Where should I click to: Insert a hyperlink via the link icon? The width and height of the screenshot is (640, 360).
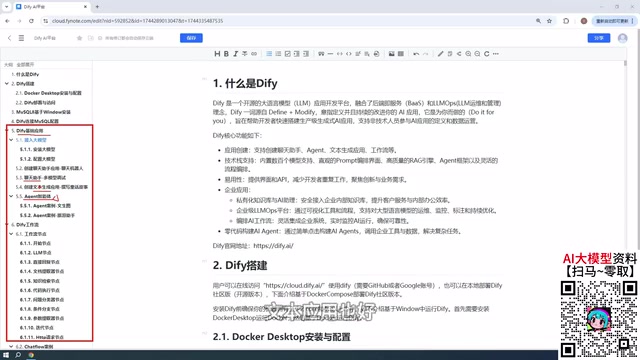pos(254,54)
